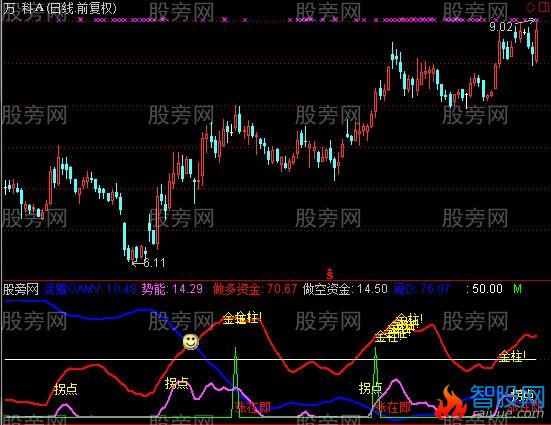
Task: Select the 做空资金: 14.50 indicator value
Action: click(x=345, y=289)
